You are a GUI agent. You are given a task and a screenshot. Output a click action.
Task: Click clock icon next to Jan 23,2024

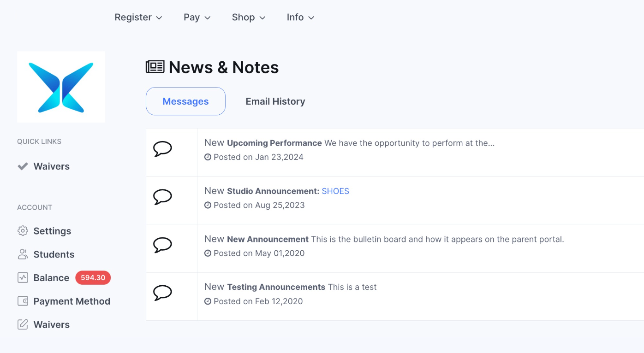pyautogui.click(x=208, y=157)
